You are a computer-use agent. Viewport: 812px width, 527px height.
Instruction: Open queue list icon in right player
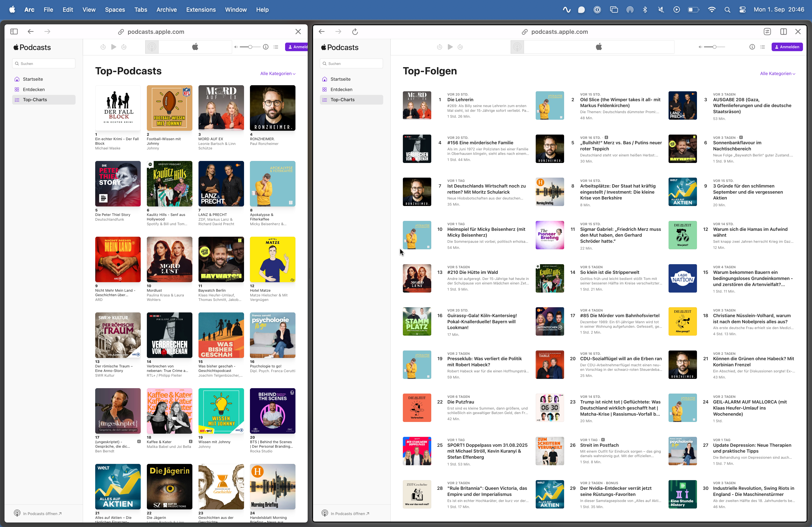tap(763, 47)
